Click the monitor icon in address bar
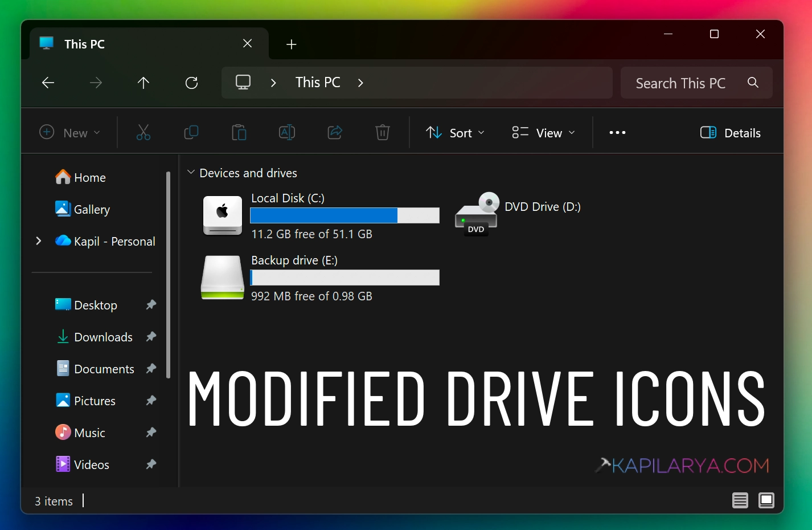The height and width of the screenshot is (530, 812). pyautogui.click(x=243, y=83)
